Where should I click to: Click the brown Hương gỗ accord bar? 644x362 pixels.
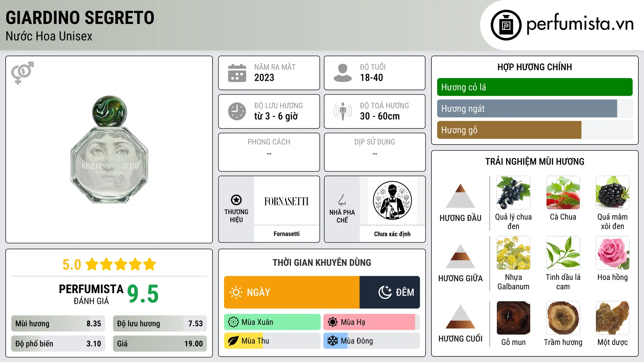pyautogui.click(x=509, y=130)
